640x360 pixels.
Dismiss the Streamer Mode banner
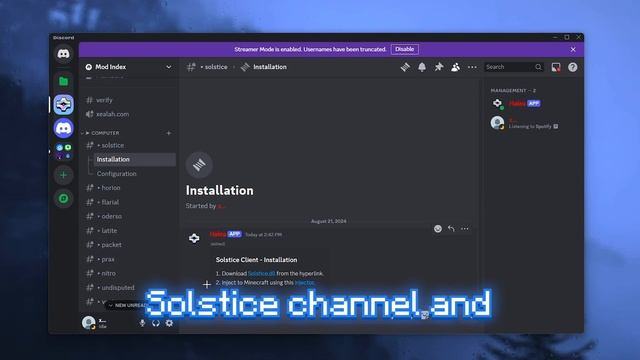(573, 49)
